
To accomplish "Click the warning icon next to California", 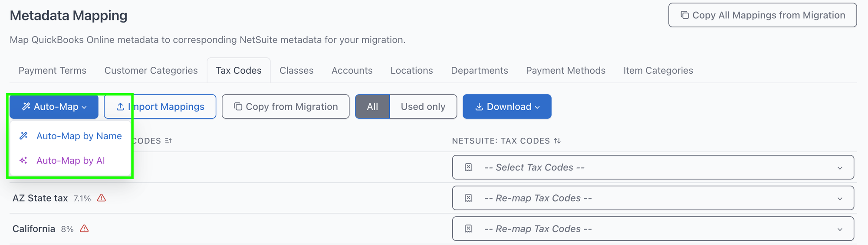I will click(85, 229).
